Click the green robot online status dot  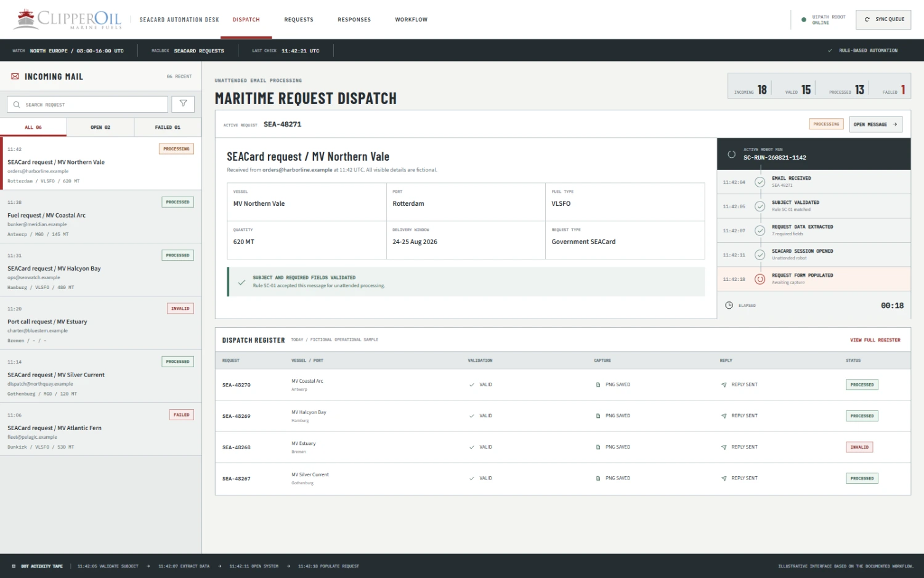tap(804, 20)
